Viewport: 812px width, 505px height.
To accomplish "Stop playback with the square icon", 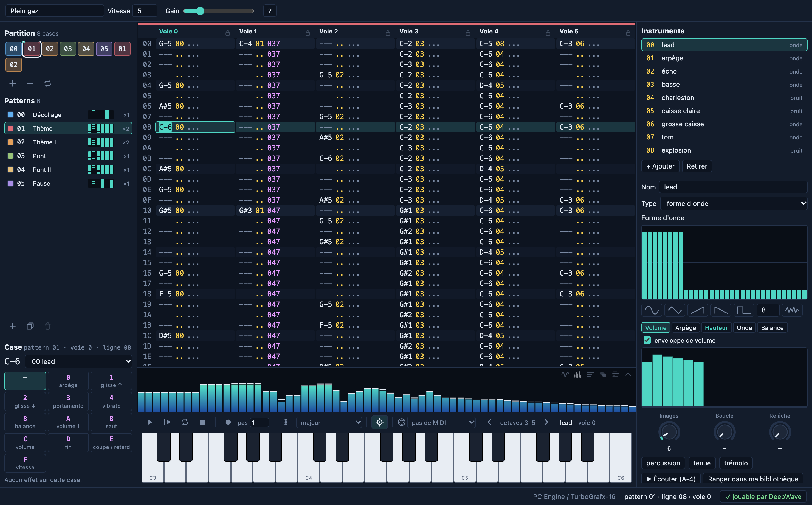I will click(202, 422).
